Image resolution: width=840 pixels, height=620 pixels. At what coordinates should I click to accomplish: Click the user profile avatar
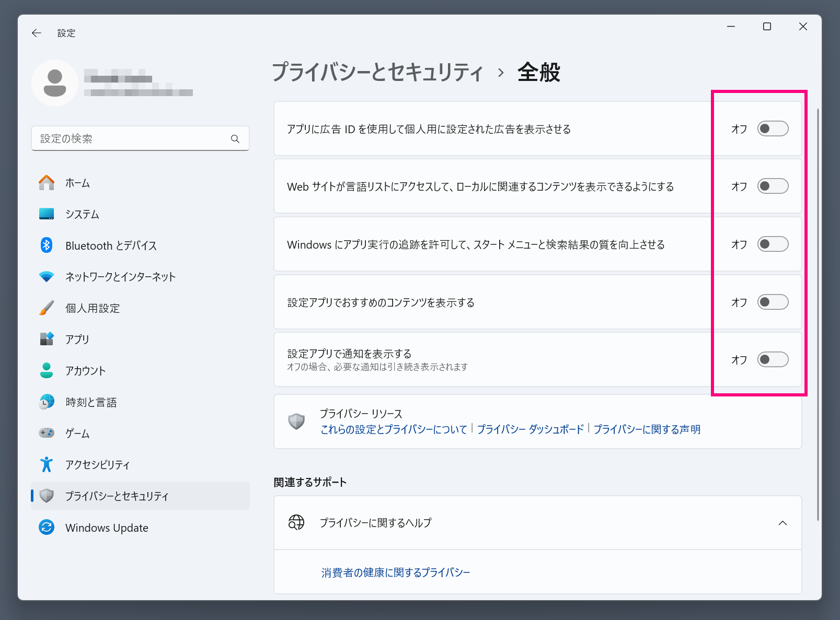click(x=55, y=83)
